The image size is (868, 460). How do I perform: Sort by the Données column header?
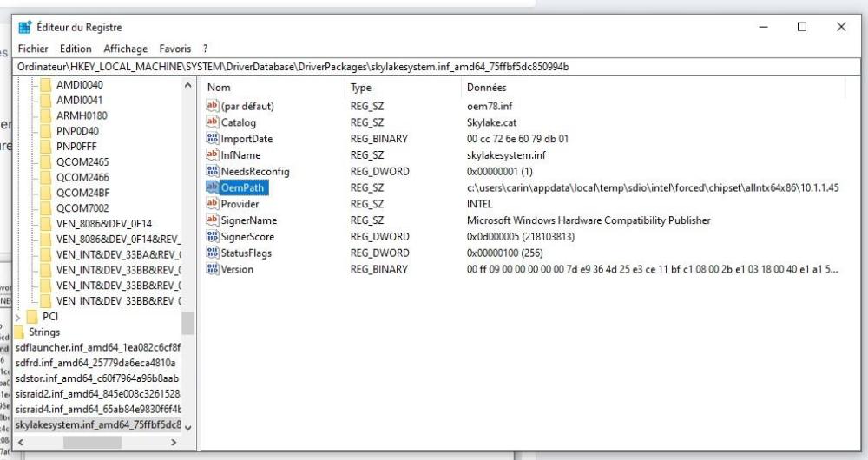(x=487, y=88)
